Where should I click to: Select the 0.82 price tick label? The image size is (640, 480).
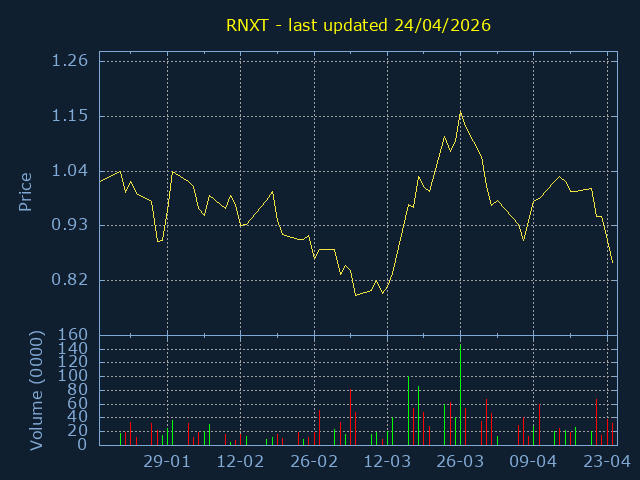[x=69, y=280]
